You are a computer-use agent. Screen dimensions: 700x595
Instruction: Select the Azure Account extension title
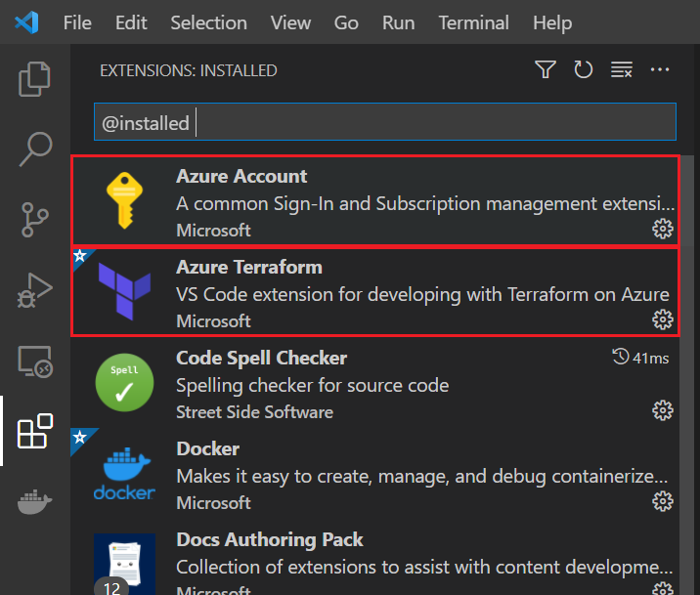pos(241,176)
